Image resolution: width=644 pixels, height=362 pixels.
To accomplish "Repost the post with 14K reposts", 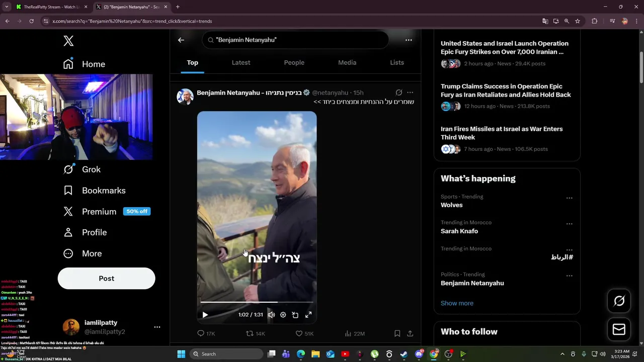I will (x=256, y=333).
